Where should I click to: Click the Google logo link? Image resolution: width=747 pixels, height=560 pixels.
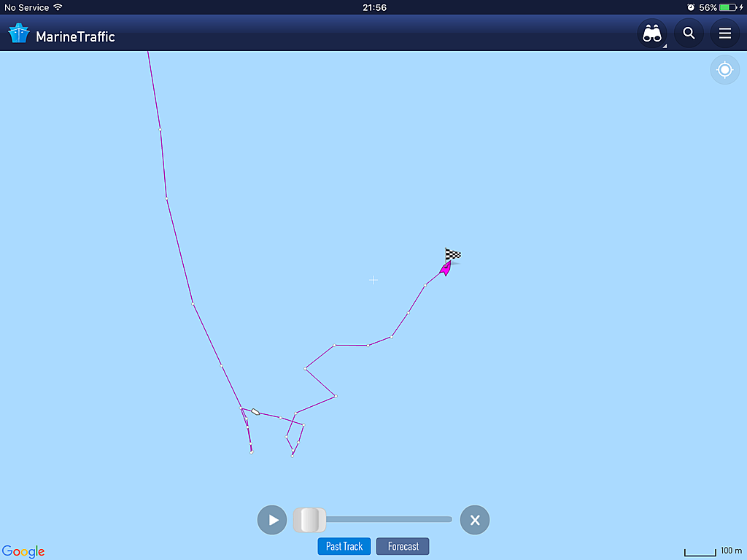coord(23,551)
